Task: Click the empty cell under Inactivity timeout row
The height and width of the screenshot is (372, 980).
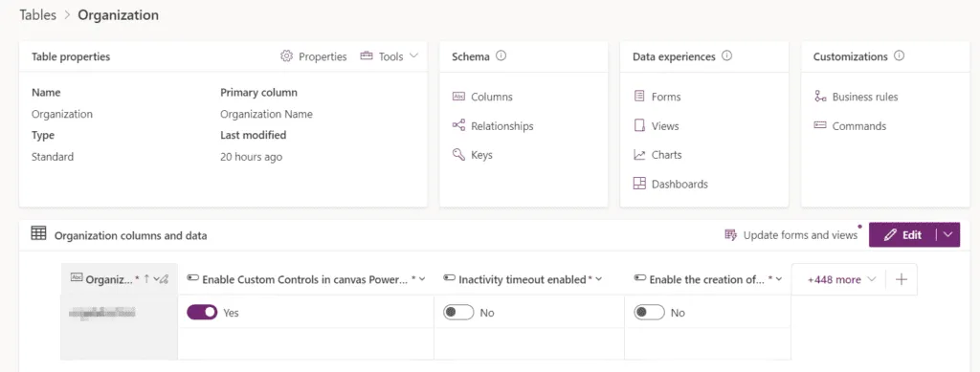Action: tap(528, 344)
